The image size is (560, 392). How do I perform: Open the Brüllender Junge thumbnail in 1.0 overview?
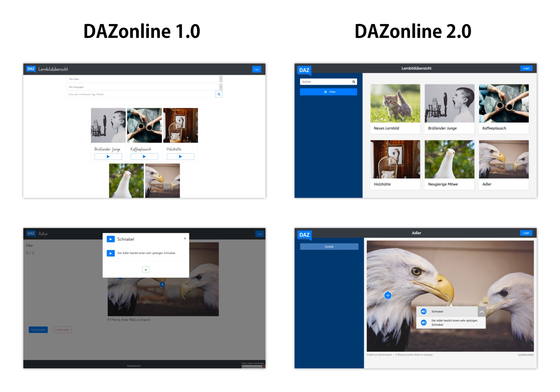click(x=109, y=125)
